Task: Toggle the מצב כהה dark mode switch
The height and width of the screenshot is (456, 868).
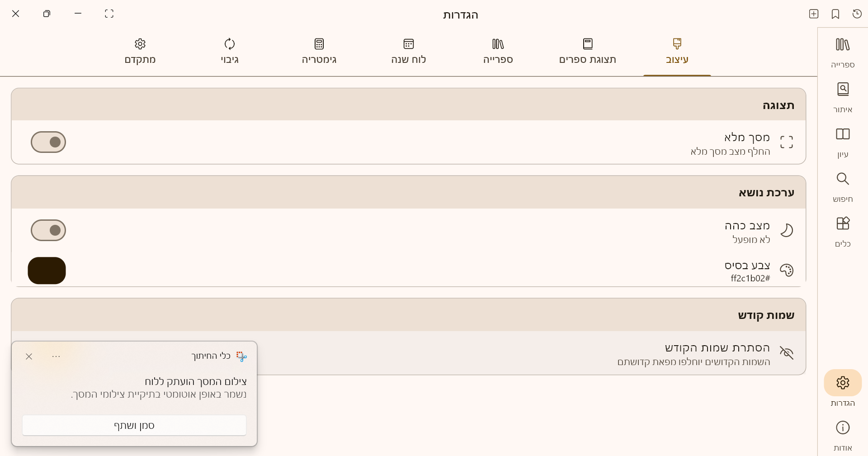Action: coord(48,230)
